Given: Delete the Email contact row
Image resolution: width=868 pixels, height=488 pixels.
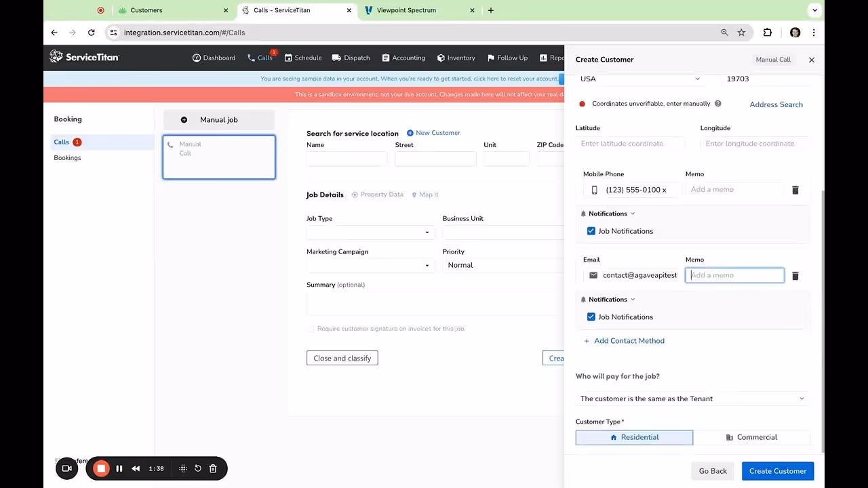Looking at the screenshot, I should pos(795,276).
